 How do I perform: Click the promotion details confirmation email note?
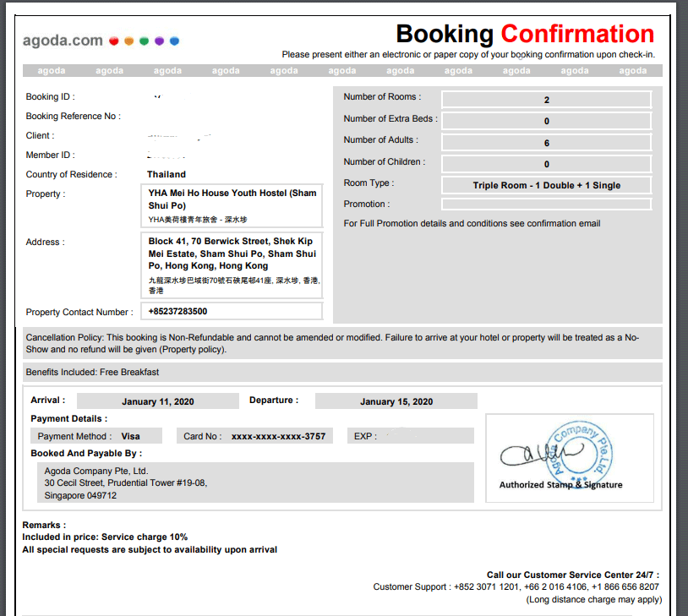472,223
